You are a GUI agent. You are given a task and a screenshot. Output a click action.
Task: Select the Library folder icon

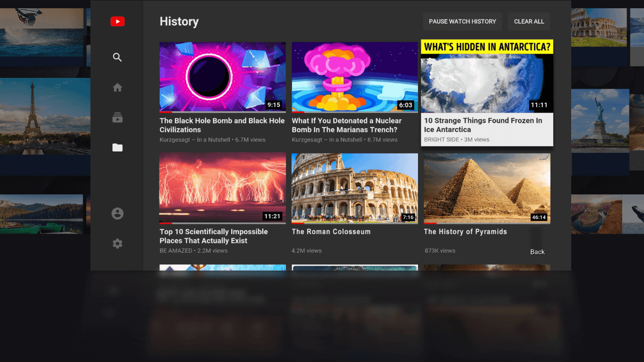117,148
